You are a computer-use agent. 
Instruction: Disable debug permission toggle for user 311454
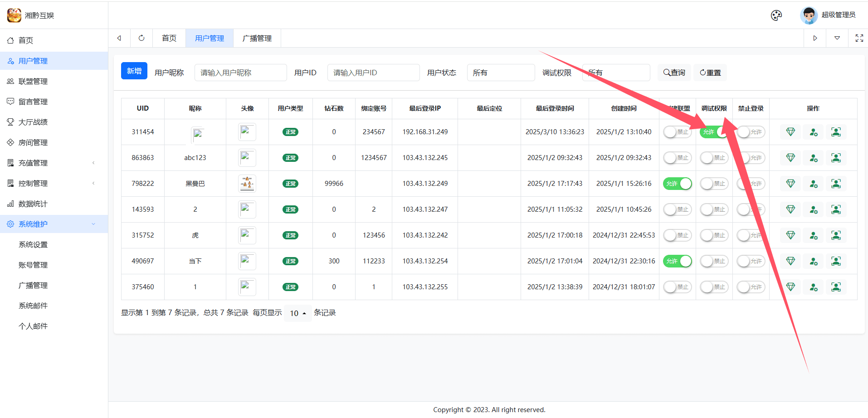[x=714, y=132]
